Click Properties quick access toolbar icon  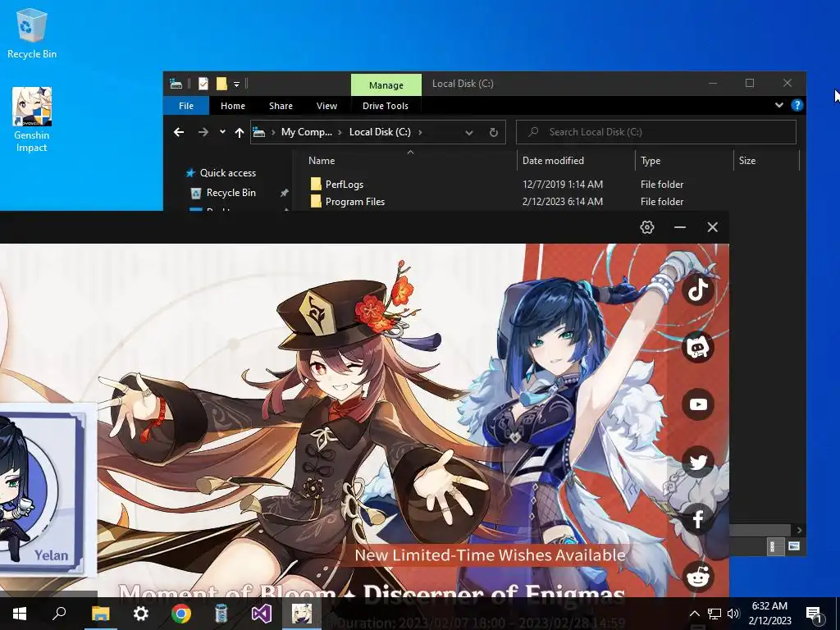click(x=203, y=84)
